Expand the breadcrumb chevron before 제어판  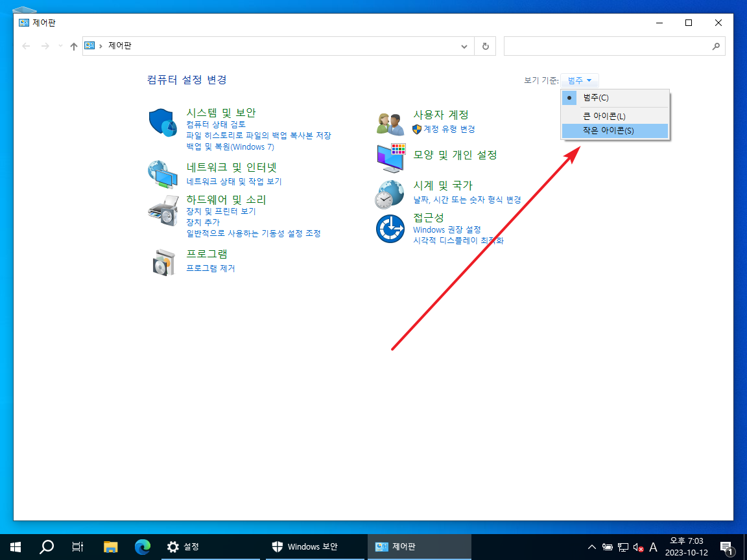pyautogui.click(x=101, y=46)
